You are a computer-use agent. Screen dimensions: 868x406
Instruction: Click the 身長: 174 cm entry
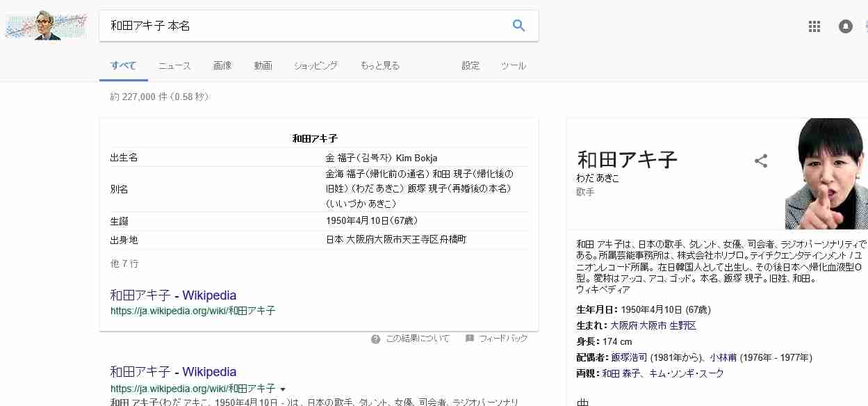[604, 341]
